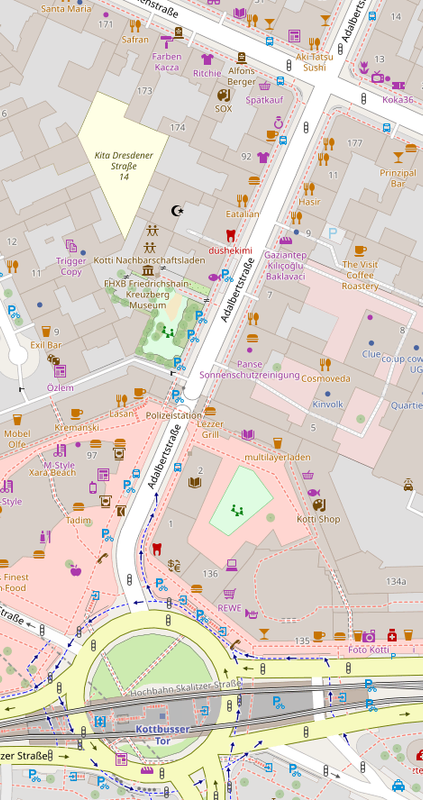Click the 'Kinvolk' label

tap(328, 404)
